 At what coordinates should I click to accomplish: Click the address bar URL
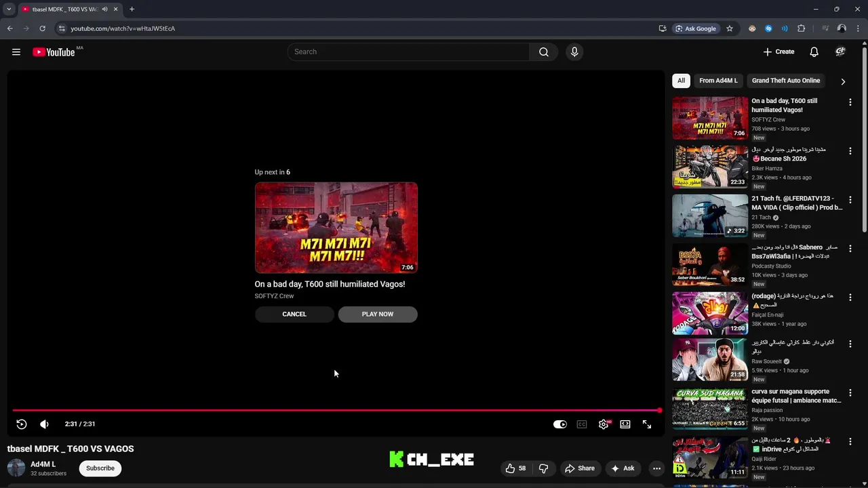(123, 28)
